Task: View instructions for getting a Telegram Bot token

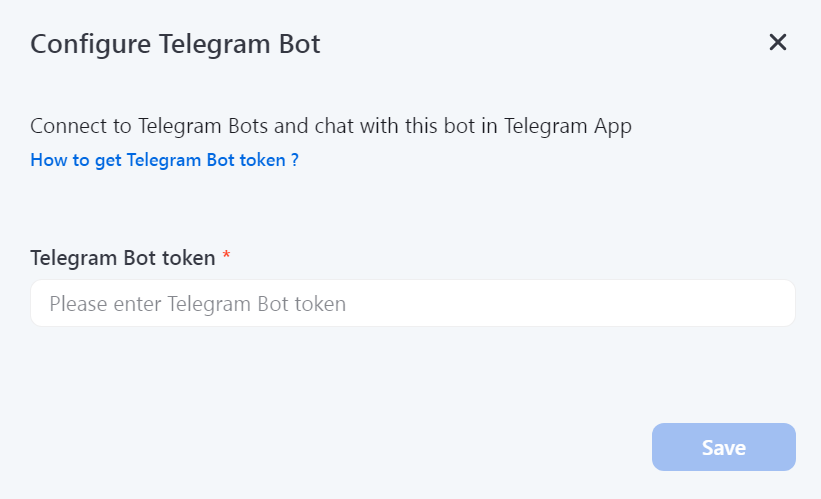Action: pyautogui.click(x=164, y=160)
